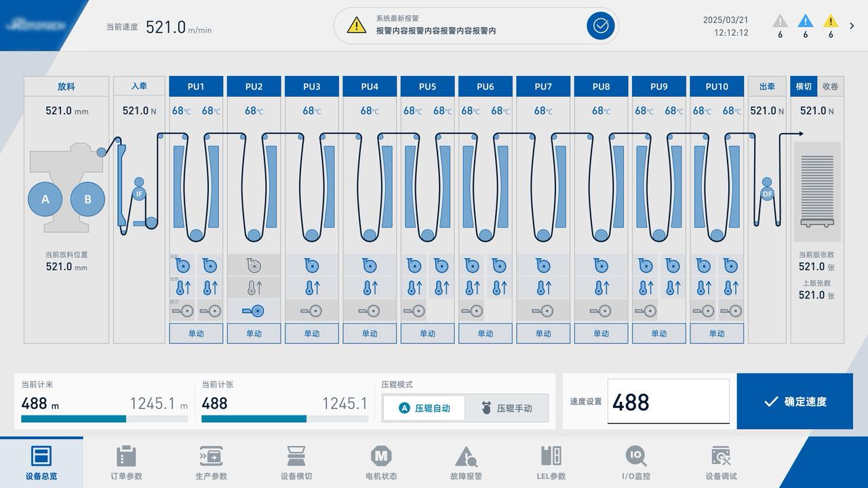Open the 故障报警 tab
The width and height of the screenshot is (868, 488).
click(x=466, y=463)
